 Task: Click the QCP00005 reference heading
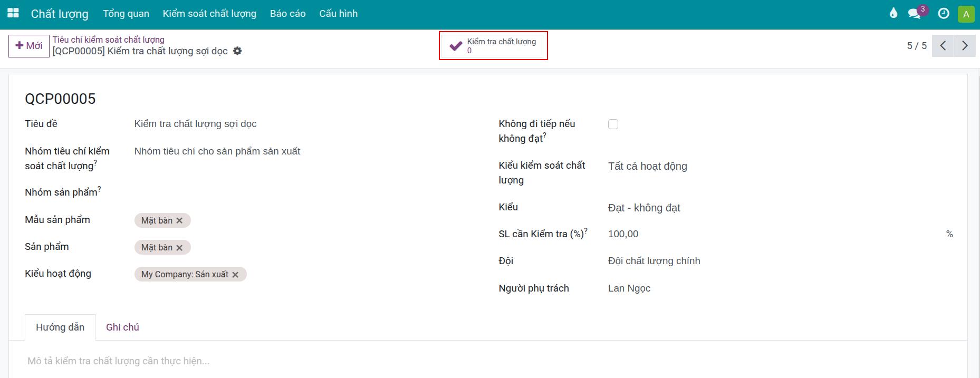coord(60,99)
